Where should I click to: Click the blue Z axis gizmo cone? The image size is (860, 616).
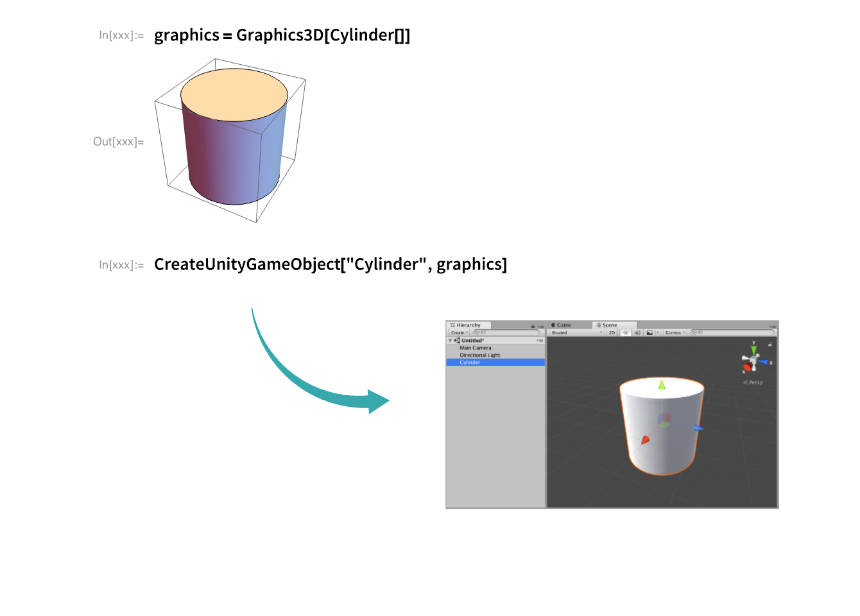click(764, 362)
